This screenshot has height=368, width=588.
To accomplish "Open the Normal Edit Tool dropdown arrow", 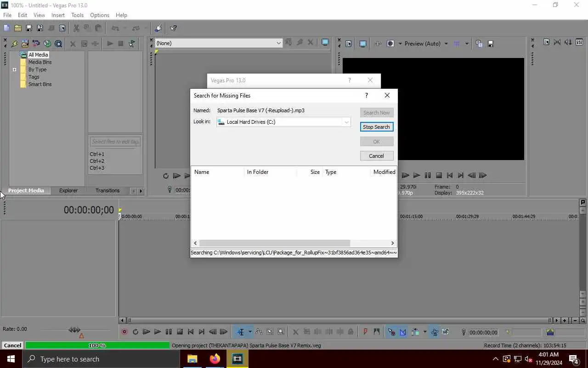I will 250,332.
